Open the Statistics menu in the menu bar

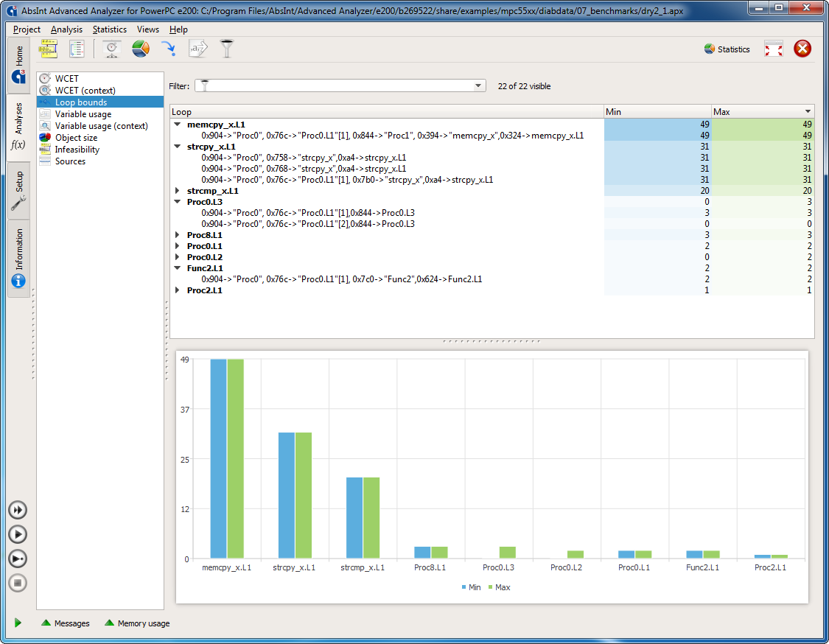tap(110, 29)
